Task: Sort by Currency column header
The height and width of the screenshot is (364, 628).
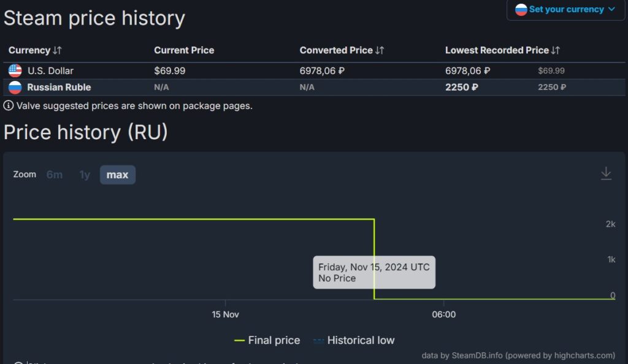Action: 35,50
